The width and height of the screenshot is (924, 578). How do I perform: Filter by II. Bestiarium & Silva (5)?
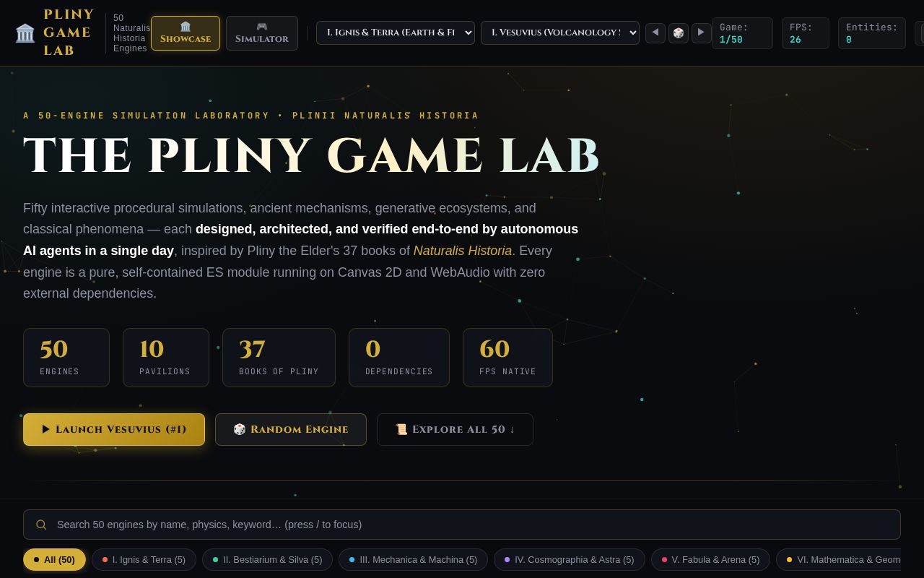[267, 559]
